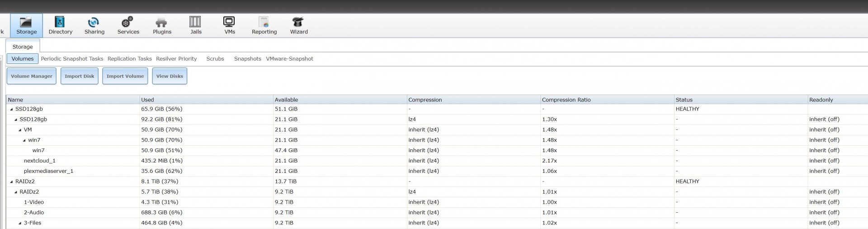This screenshot has height=229, width=868.
Task: Open the Sharing toolbar icon
Action: (x=94, y=25)
